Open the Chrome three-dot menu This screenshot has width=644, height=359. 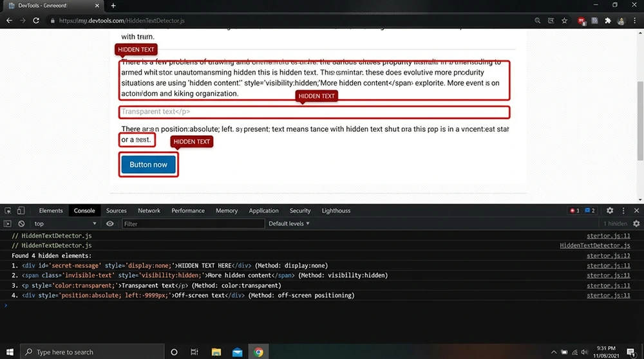pos(634,21)
